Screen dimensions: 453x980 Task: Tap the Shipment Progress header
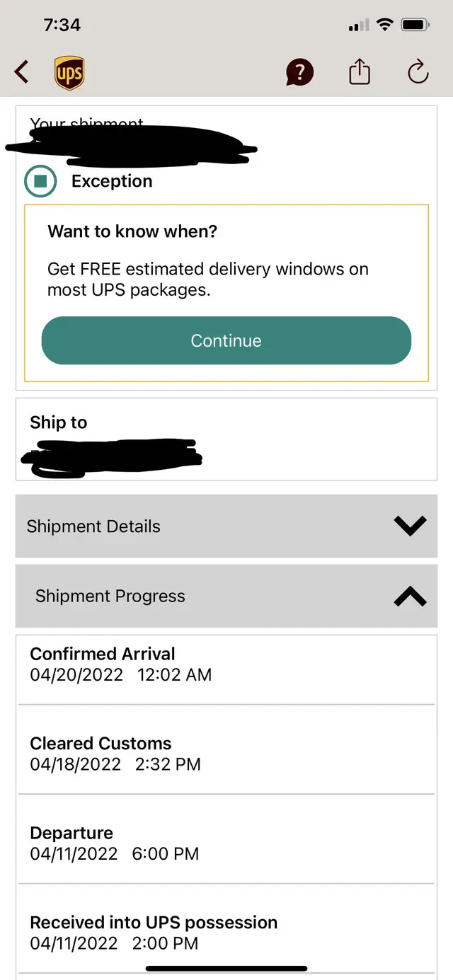click(110, 596)
